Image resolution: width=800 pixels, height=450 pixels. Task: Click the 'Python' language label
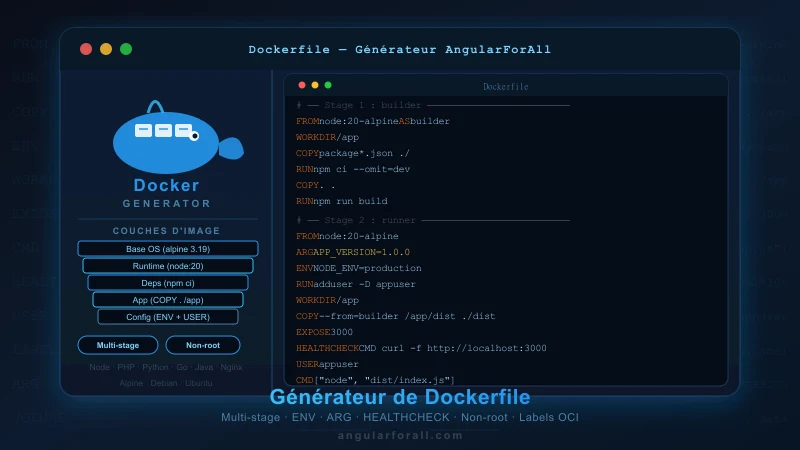click(155, 367)
